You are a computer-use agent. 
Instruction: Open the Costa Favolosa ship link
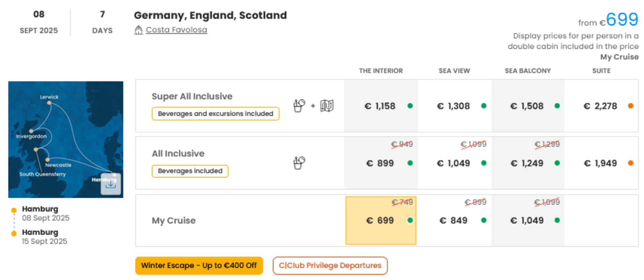point(176,30)
